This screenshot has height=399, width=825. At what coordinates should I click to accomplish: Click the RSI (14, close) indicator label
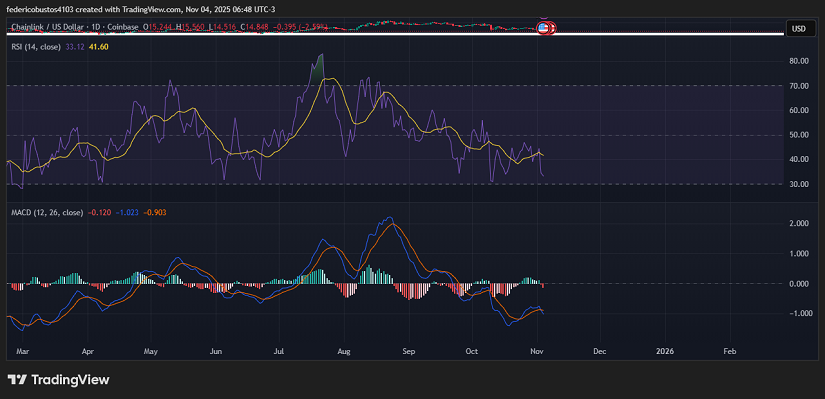click(36, 47)
